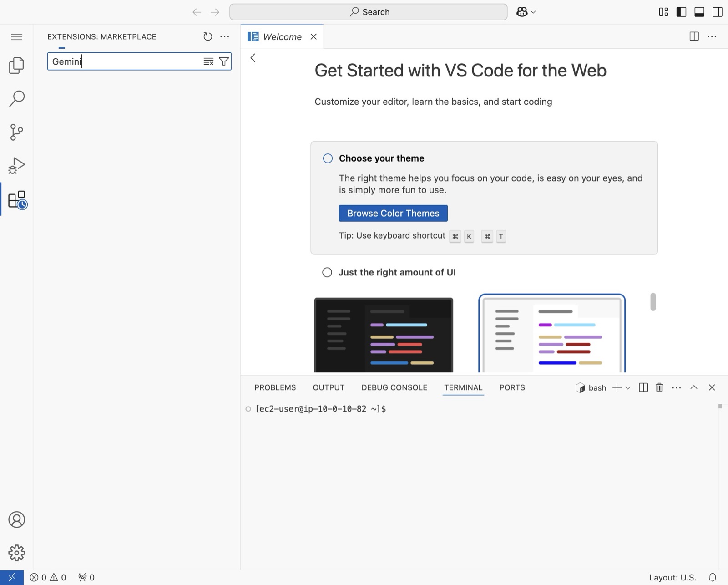Click the Extensions: Marketplace header title
The width and height of the screenshot is (728, 585).
click(x=102, y=36)
